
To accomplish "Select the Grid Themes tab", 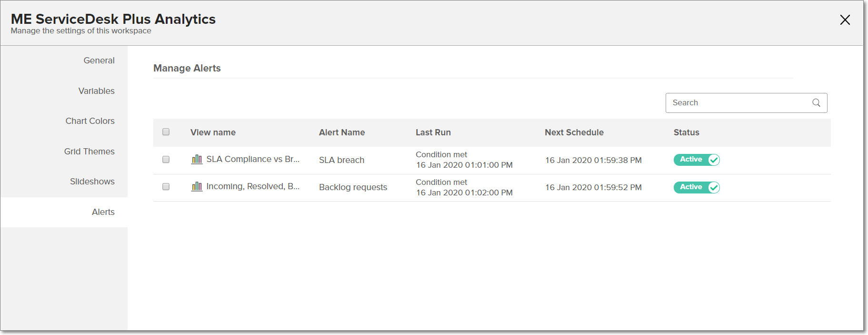I will (x=90, y=152).
